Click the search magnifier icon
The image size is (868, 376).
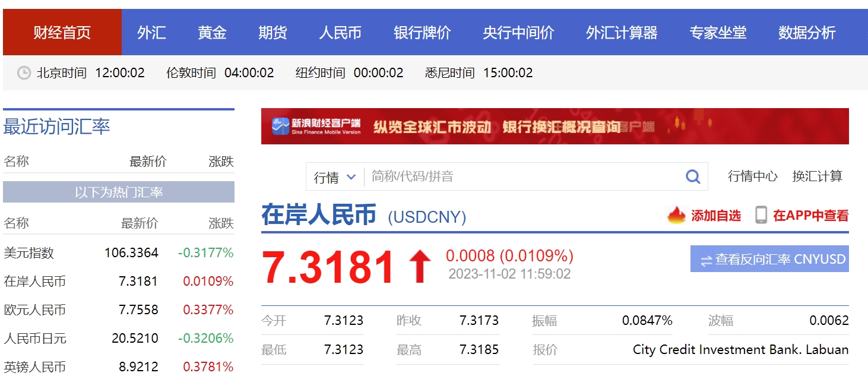(x=693, y=176)
